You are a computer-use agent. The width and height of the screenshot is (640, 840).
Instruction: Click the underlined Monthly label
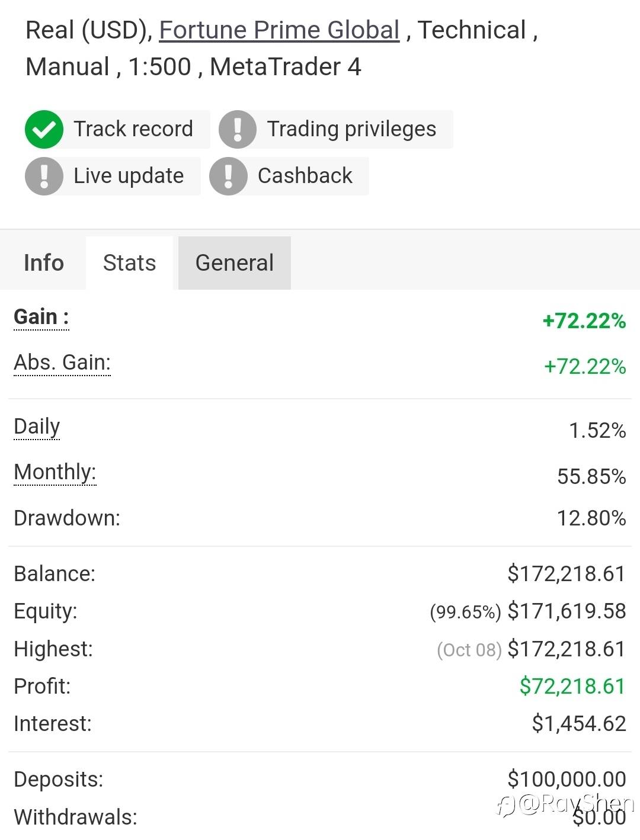pyautogui.click(x=55, y=472)
